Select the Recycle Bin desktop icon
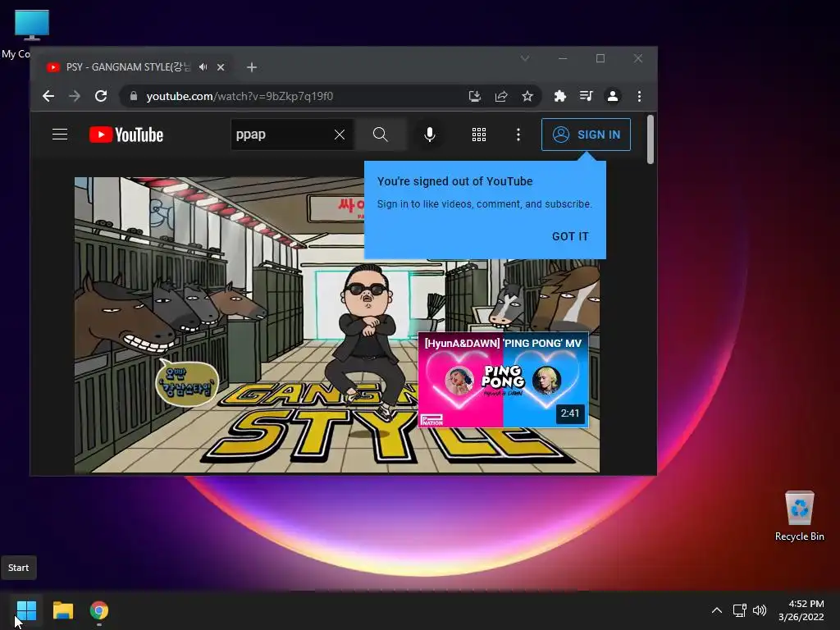The height and width of the screenshot is (630, 840). coord(799,517)
